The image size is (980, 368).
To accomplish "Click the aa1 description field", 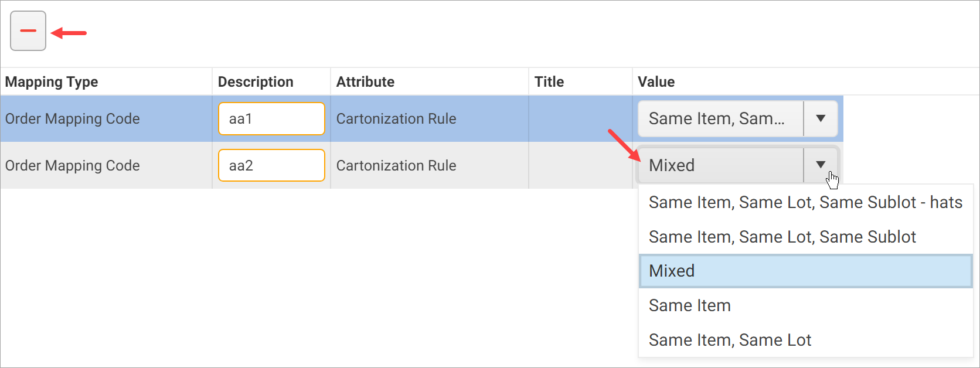I will click(x=271, y=118).
